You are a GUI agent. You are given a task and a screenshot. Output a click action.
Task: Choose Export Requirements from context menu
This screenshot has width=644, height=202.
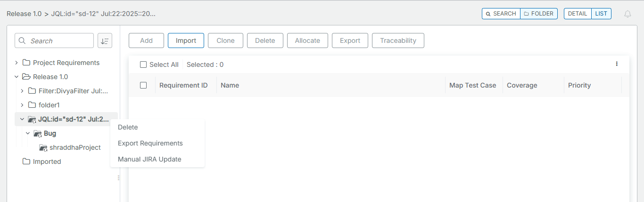pyautogui.click(x=150, y=143)
